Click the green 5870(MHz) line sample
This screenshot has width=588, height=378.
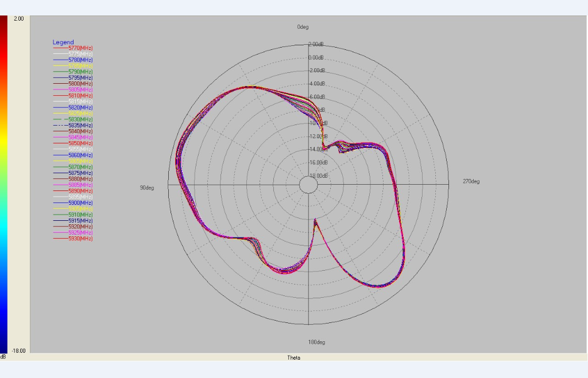click(60, 167)
